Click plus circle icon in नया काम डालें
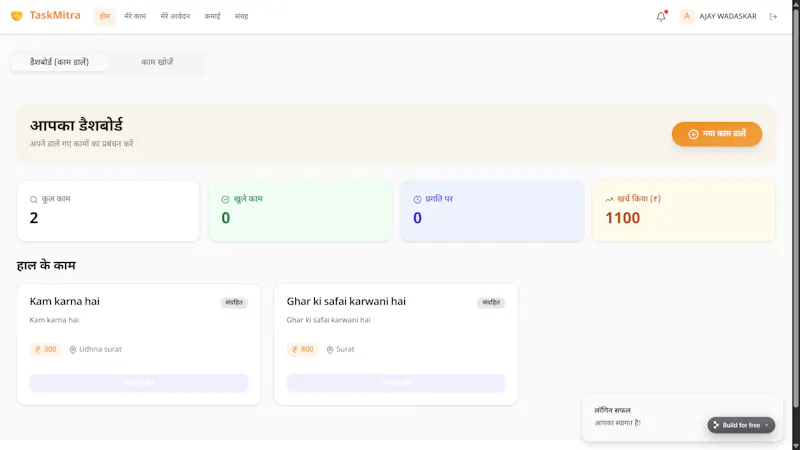800x450 pixels. pos(693,134)
